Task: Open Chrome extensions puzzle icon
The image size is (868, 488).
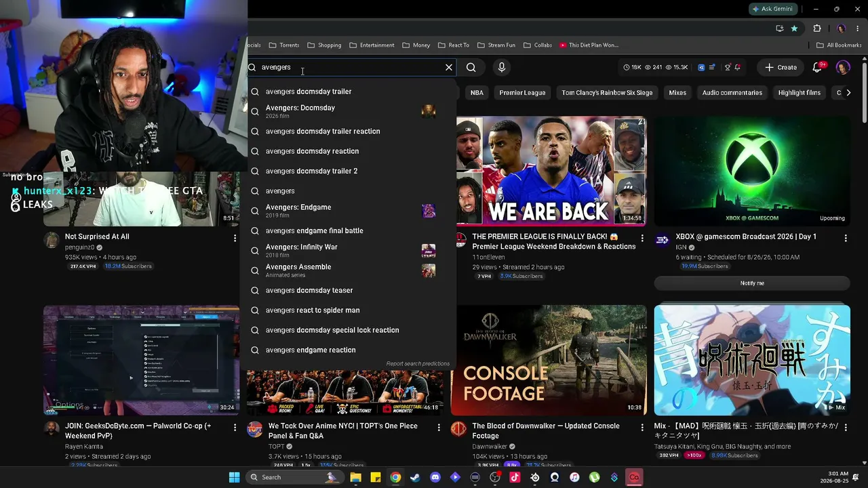Action: 817,28
